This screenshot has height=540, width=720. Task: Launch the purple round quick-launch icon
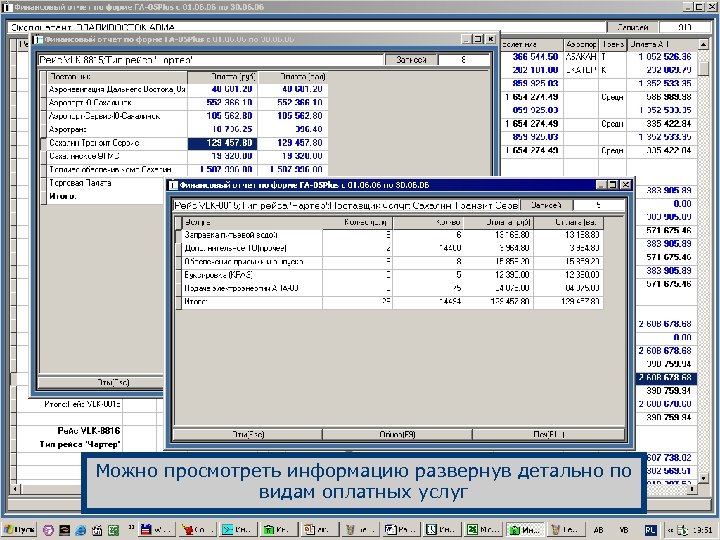48,530
